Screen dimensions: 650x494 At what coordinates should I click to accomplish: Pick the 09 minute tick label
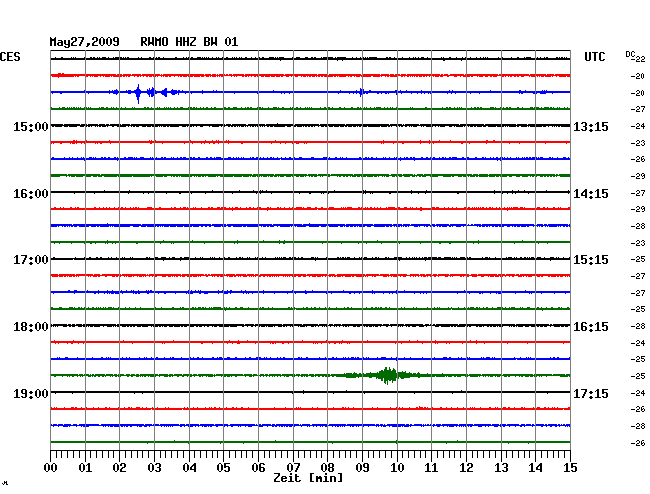click(x=362, y=468)
